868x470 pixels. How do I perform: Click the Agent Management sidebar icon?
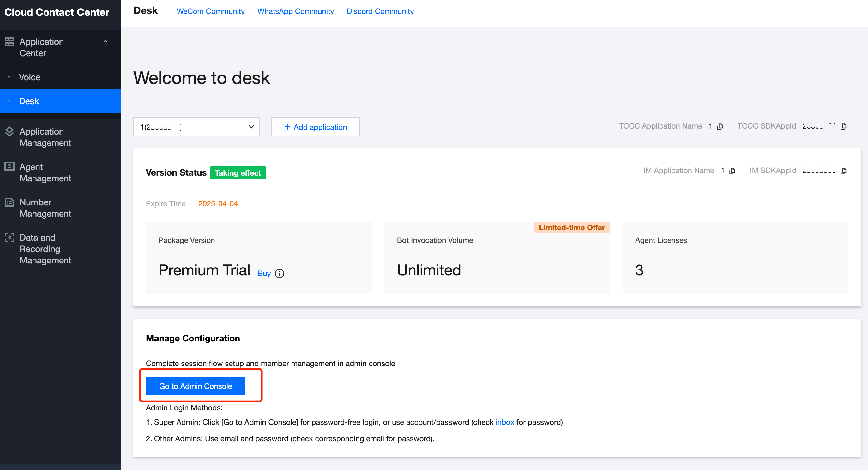tap(9, 166)
